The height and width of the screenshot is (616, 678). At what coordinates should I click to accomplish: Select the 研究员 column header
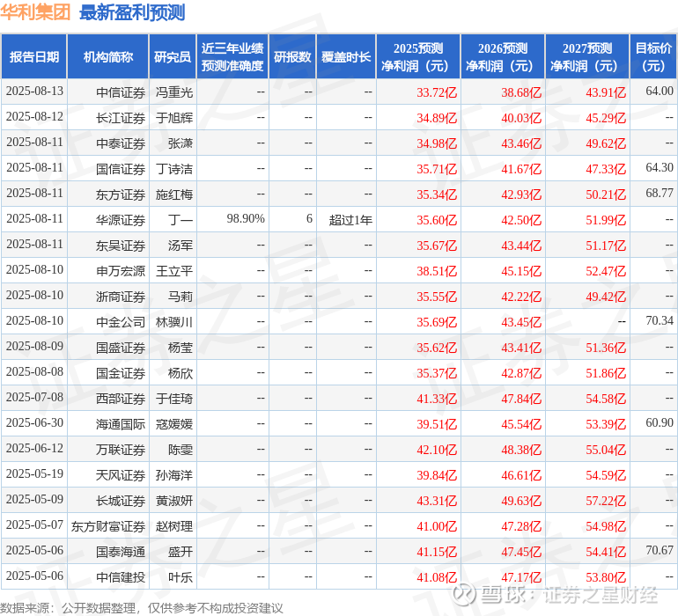(x=173, y=56)
